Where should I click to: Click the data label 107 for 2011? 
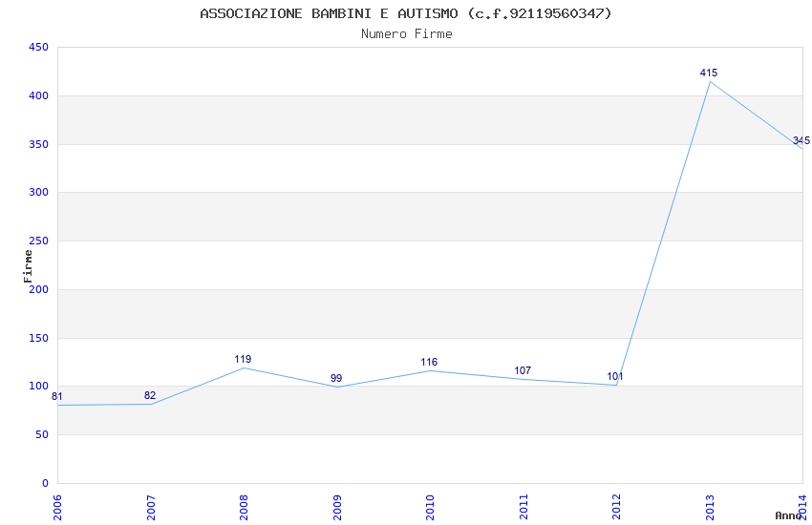[x=523, y=370]
